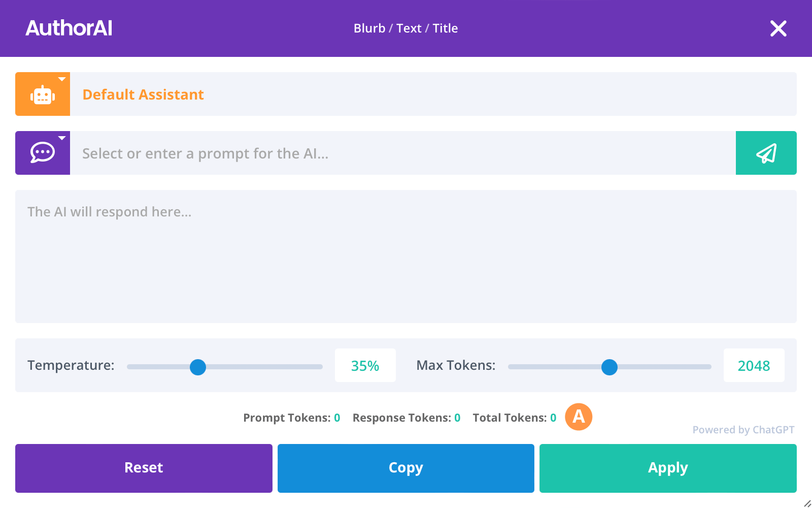Click the Max Tokens label
Viewport: 812px width, 508px height.
point(456,365)
